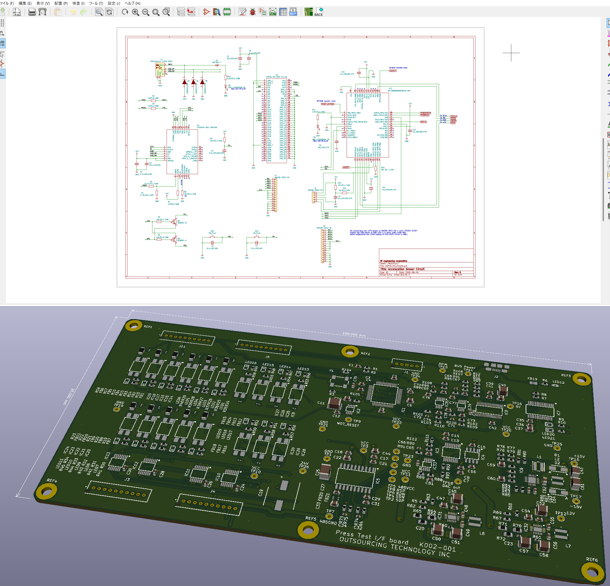Open the symbol fields table icon
Screen dimensions: 610x586
click(x=283, y=12)
